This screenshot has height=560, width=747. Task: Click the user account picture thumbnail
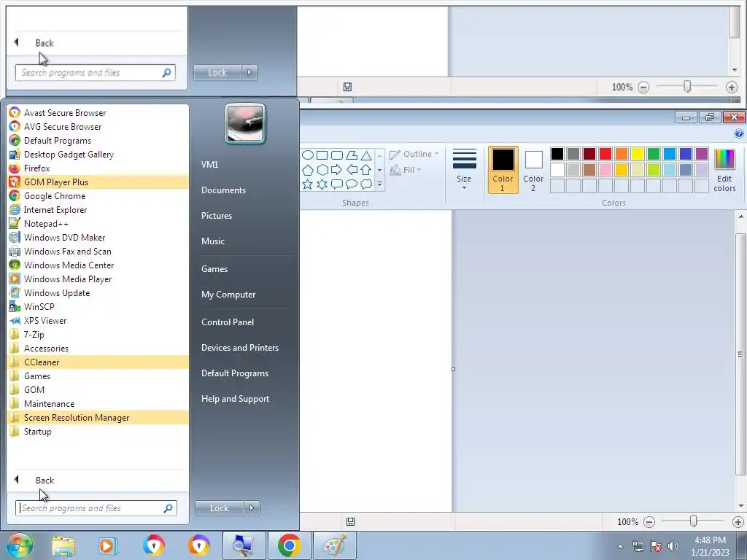245,124
